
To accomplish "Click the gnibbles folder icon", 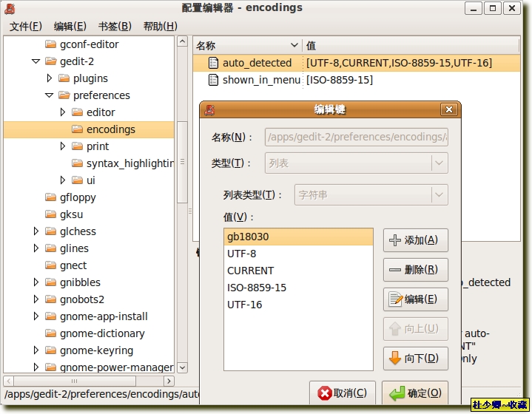I will (x=50, y=282).
